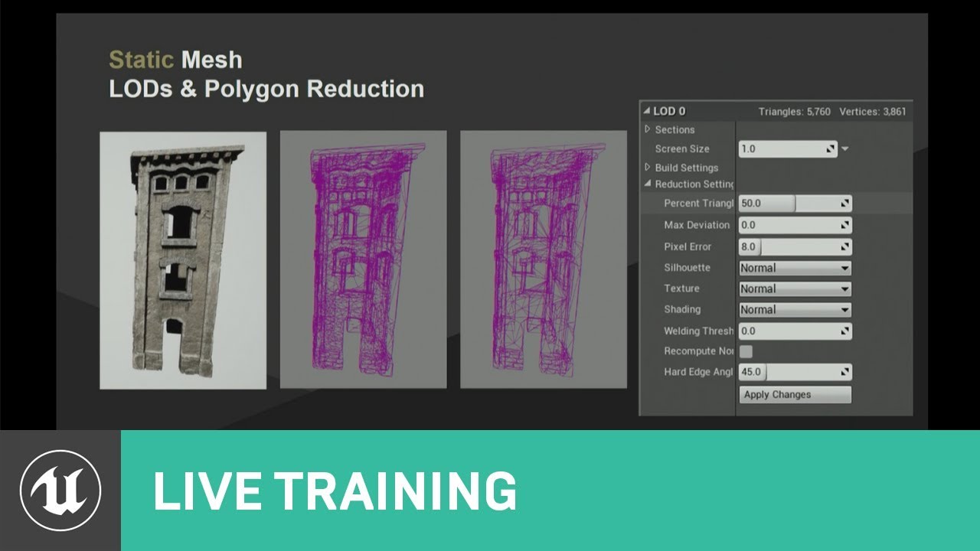980x551 pixels.
Task: Open the Texture dropdown
Action: click(795, 289)
